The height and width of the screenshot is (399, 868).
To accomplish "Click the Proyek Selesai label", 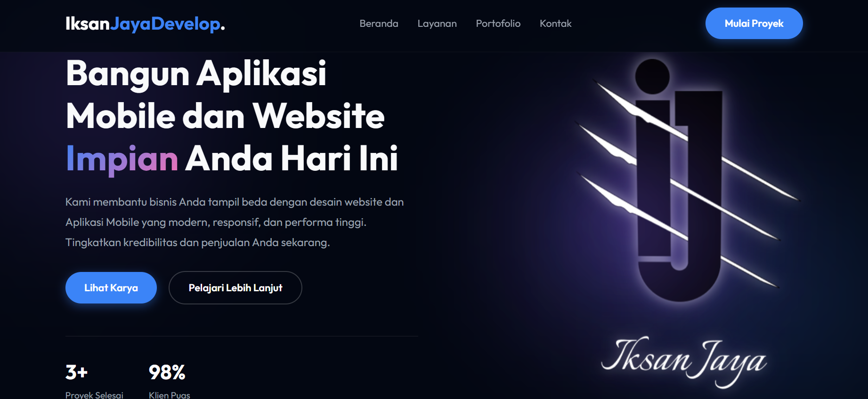I will coord(94,395).
